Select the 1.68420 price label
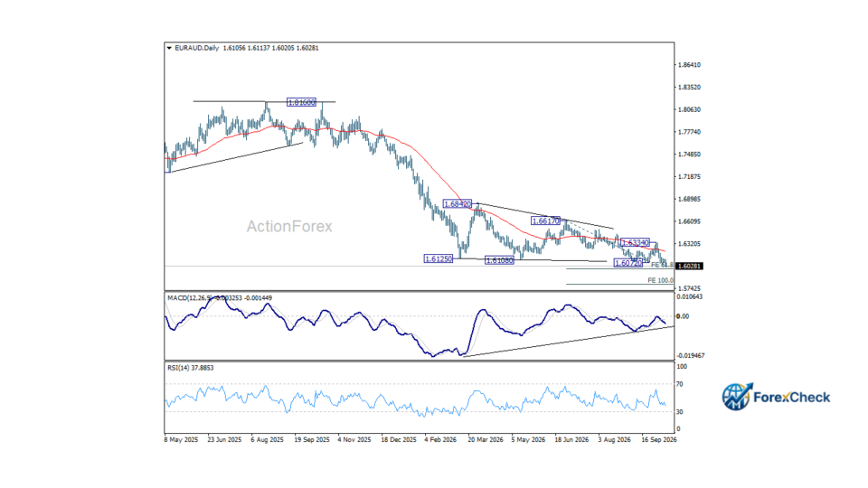The height and width of the screenshot is (488, 868). (x=458, y=204)
